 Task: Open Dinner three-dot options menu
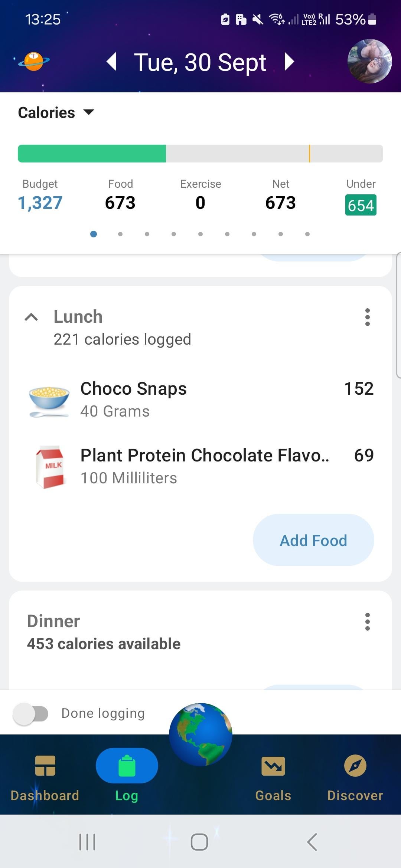(367, 622)
